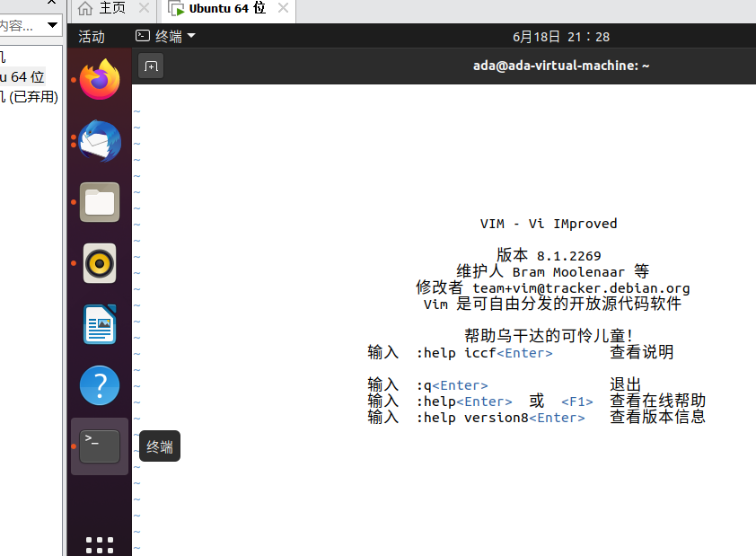756x556 pixels.
Task: Open the clock showing 6月18日 21:28
Action: point(561,37)
